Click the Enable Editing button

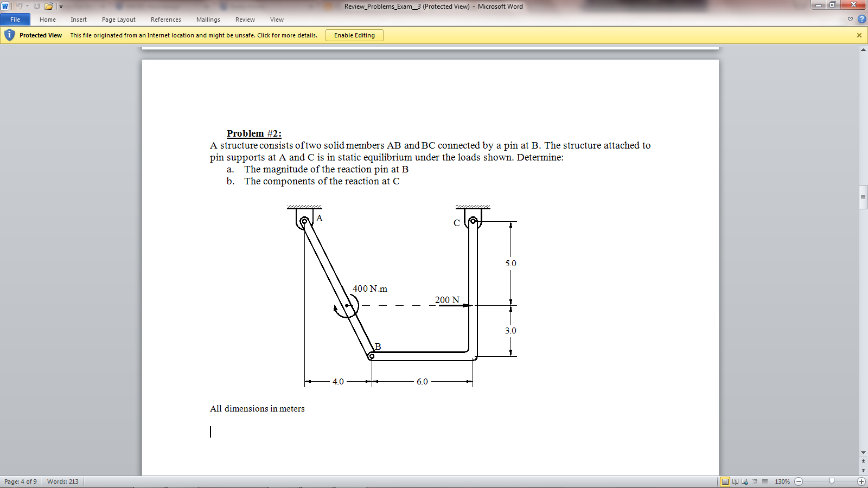[354, 35]
